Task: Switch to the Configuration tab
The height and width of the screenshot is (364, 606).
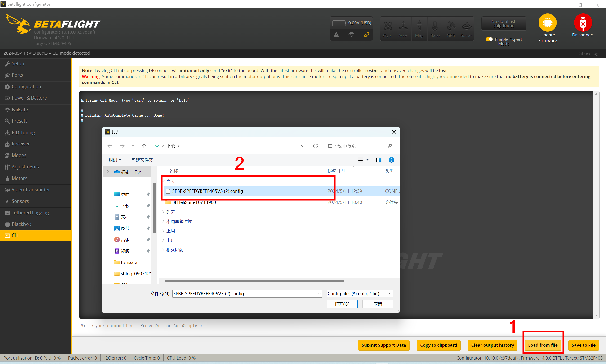Action: click(36, 87)
